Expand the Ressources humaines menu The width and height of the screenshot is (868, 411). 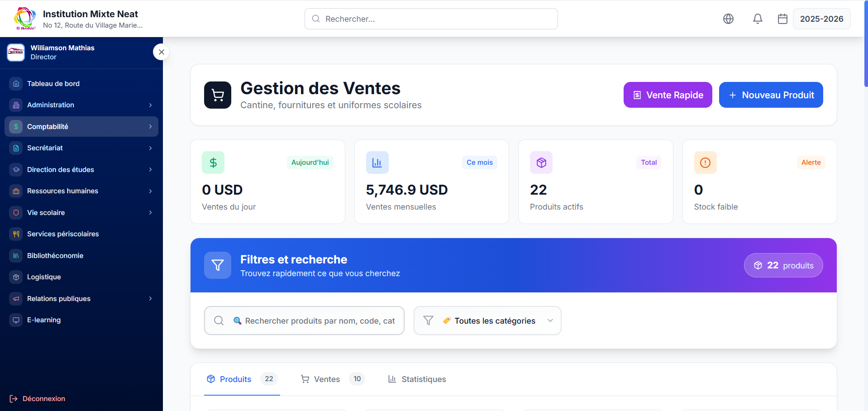tap(81, 191)
